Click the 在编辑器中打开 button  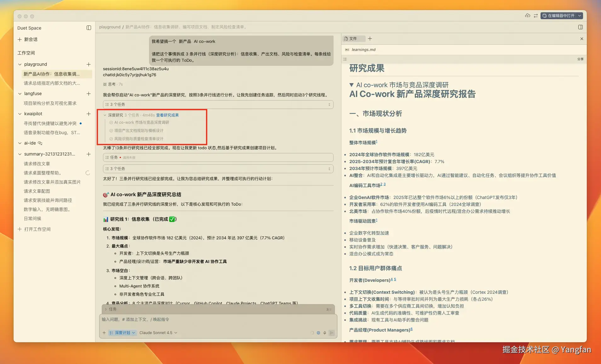(561, 16)
